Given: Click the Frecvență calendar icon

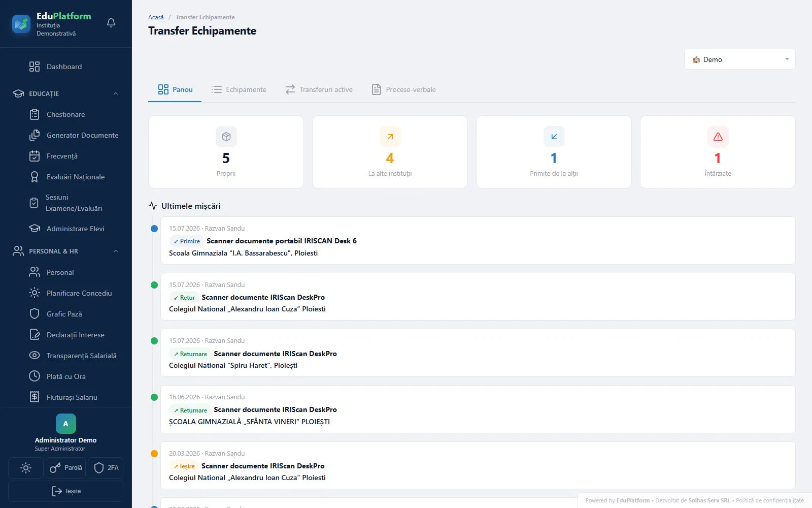Looking at the screenshot, I should pyautogui.click(x=35, y=156).
